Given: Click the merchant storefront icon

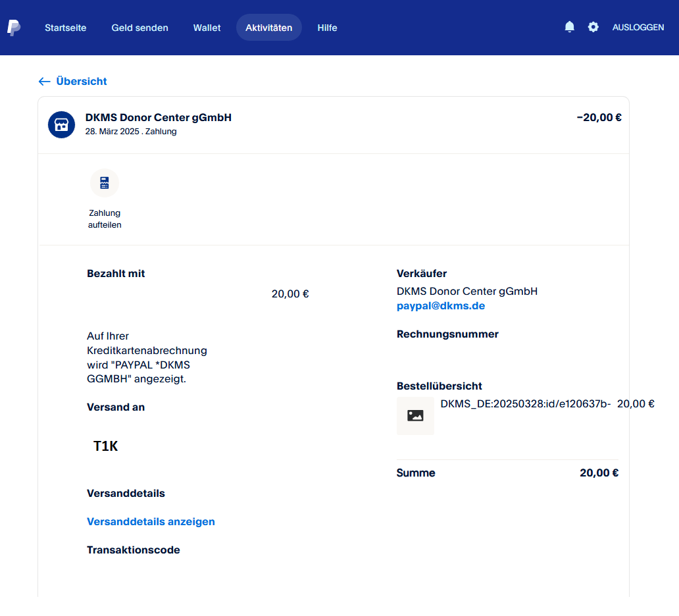Looking at the screenshot, I should point(61,124).
